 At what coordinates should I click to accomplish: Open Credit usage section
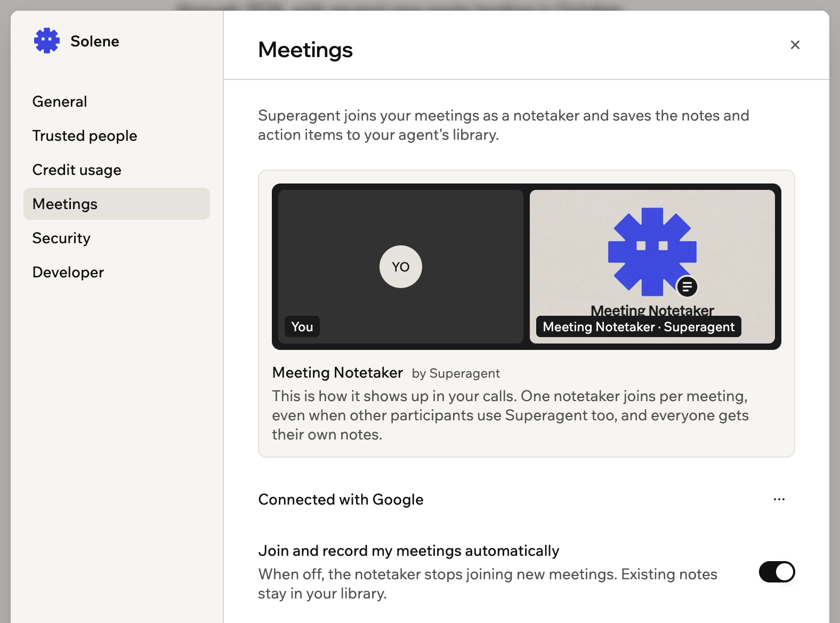(117, 170)
